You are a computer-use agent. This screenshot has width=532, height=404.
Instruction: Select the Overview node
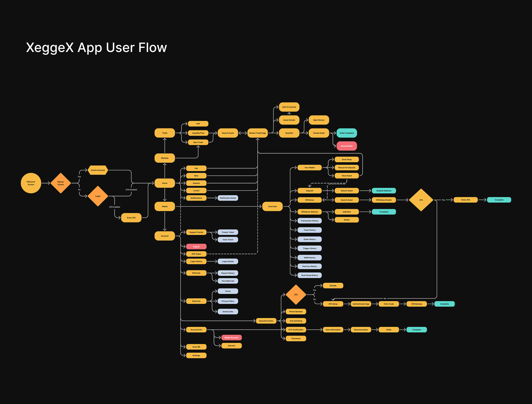coord(272,207)
